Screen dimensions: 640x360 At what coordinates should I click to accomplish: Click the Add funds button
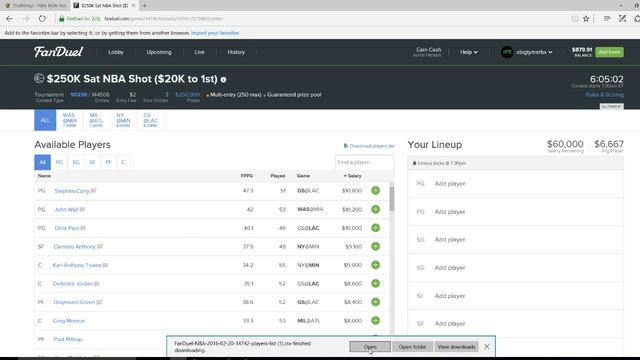(609, 52)
